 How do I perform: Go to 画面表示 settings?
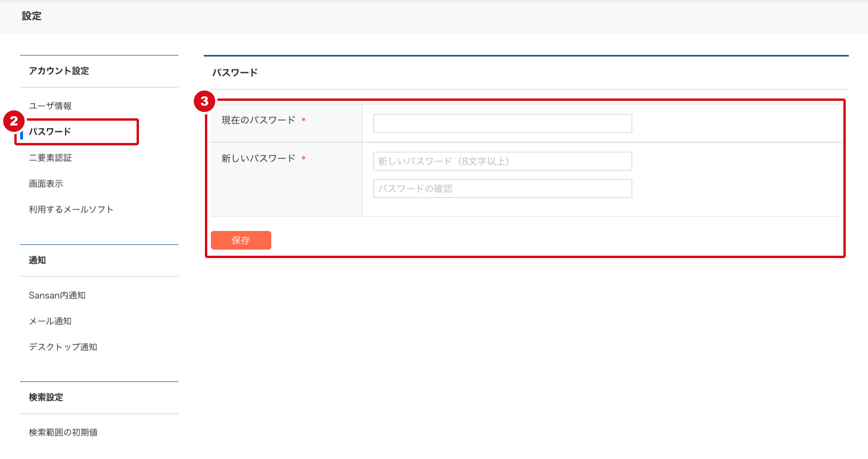point(46,184)
